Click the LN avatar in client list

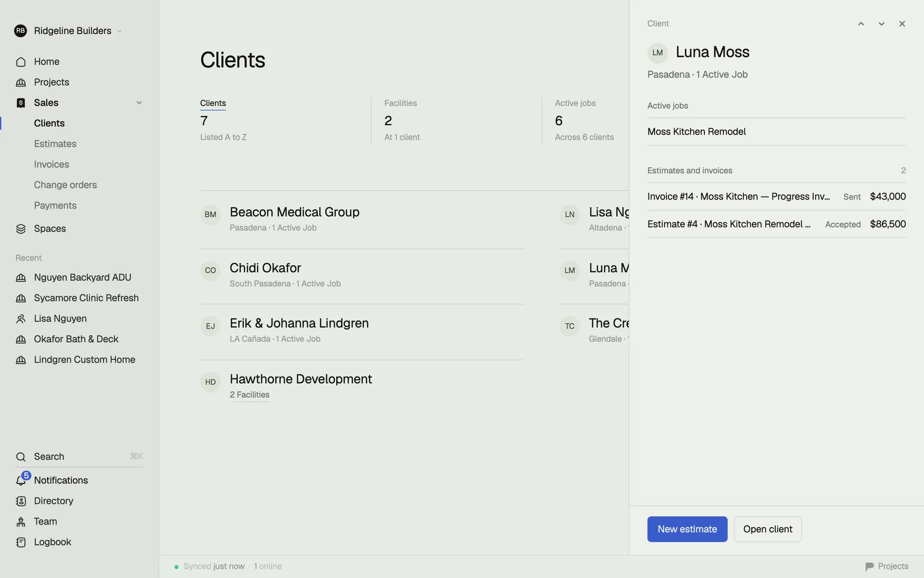570,215
